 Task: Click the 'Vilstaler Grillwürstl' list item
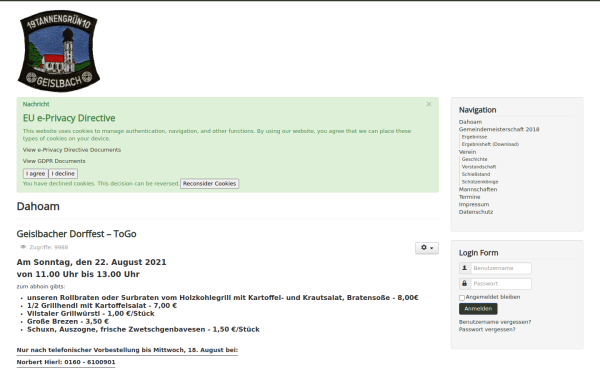point(90,313)
